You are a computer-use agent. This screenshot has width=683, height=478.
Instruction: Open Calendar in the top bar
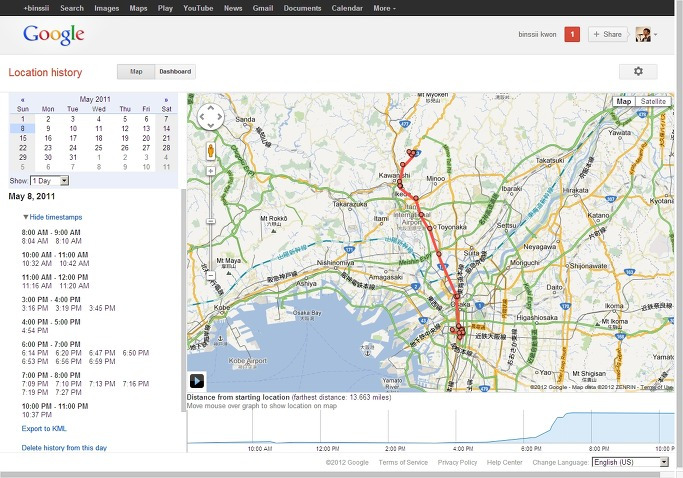(x=347, y=8)
